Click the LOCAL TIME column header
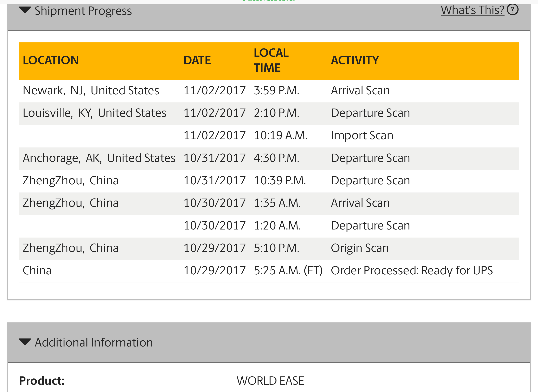538x392 pixels. [271, 60]
